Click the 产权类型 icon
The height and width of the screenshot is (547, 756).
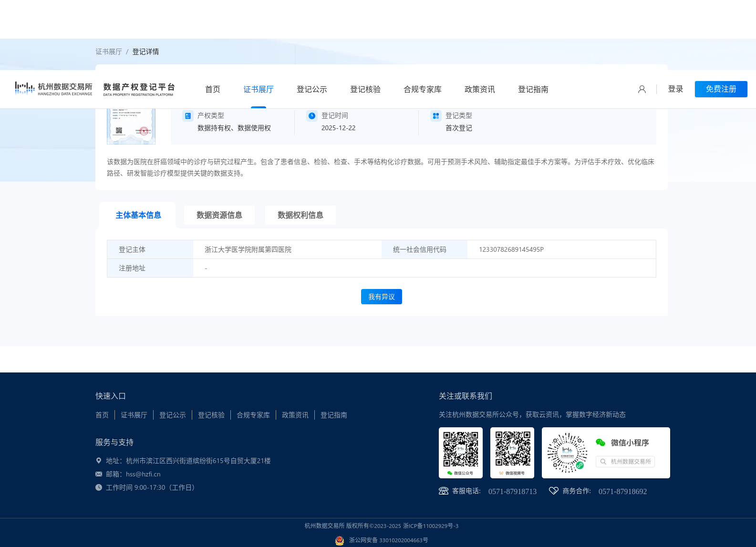[x=188, y=116]
